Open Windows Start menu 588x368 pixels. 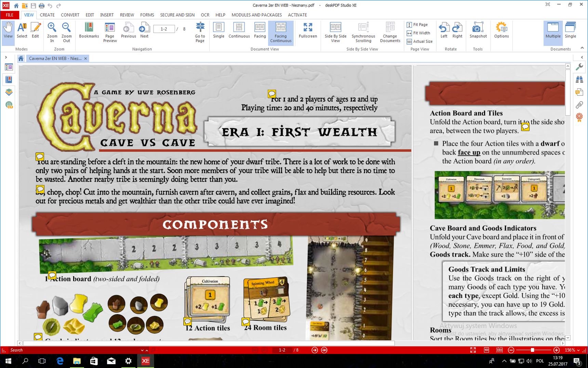[8, 361]
